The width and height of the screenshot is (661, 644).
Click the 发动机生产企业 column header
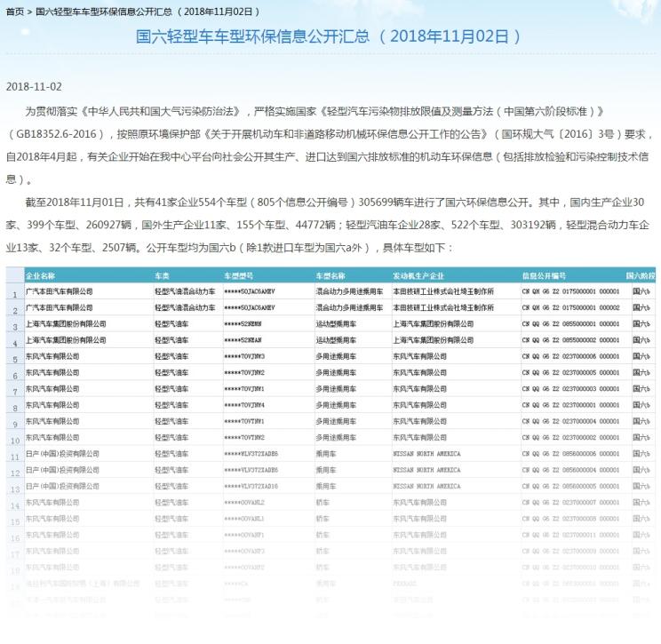(x=418, y=276)
